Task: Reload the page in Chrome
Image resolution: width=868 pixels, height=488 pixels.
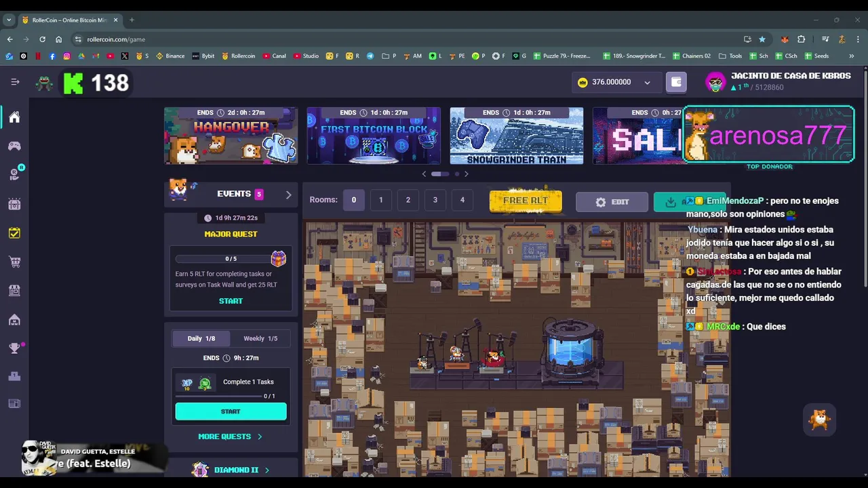Action: click(x=42, y=39)
